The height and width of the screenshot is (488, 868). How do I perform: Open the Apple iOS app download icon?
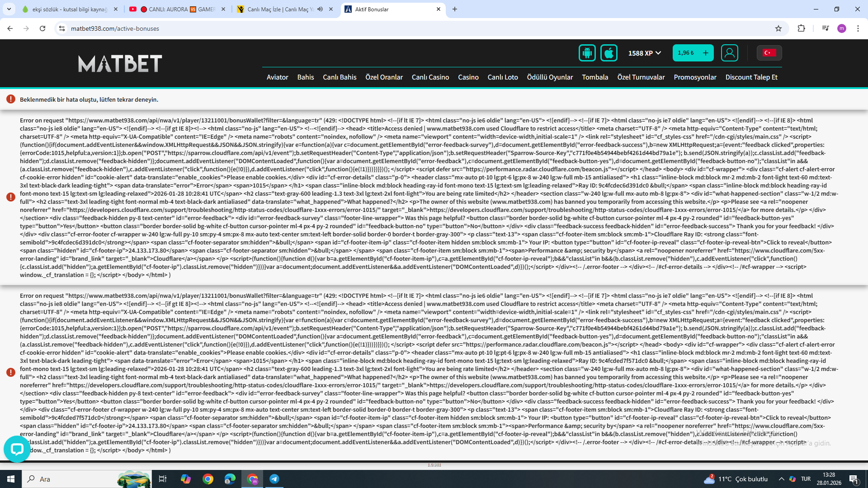pyautogui.click(x=609, y=53)
